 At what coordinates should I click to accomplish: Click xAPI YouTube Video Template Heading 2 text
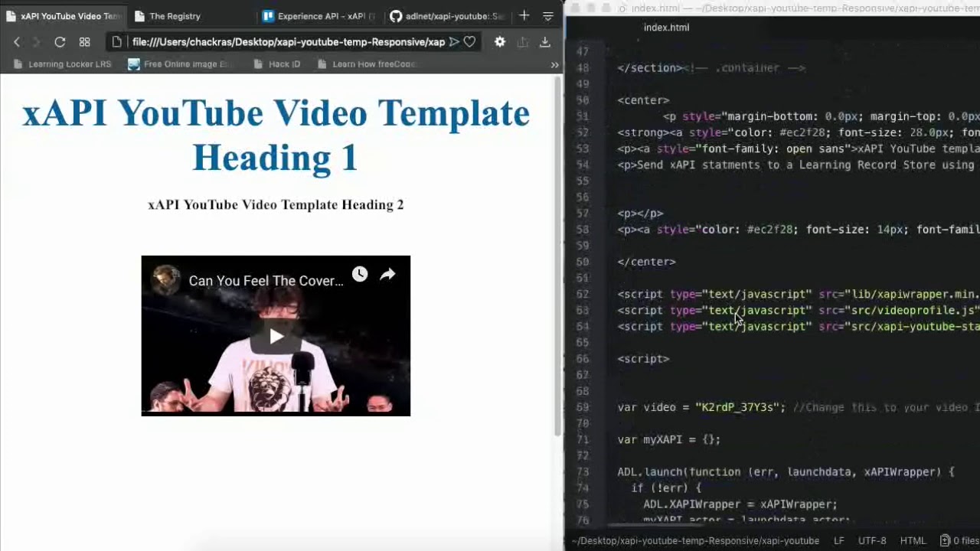tap(276, 204)
